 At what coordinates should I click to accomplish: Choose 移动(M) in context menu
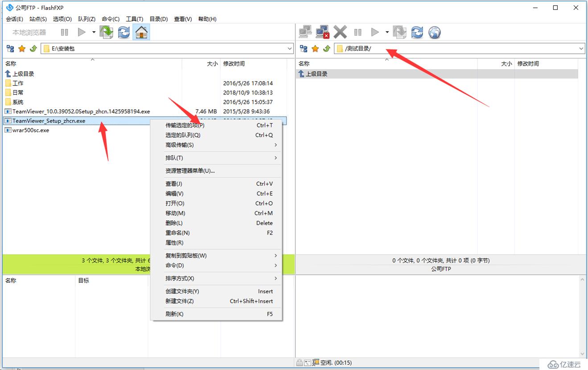[216, 213]
